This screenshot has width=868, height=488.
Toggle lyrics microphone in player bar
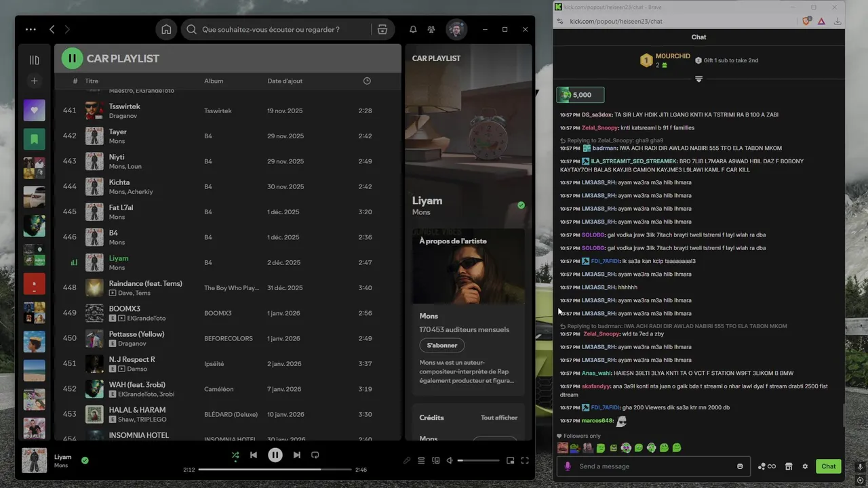tap(407, 461)
